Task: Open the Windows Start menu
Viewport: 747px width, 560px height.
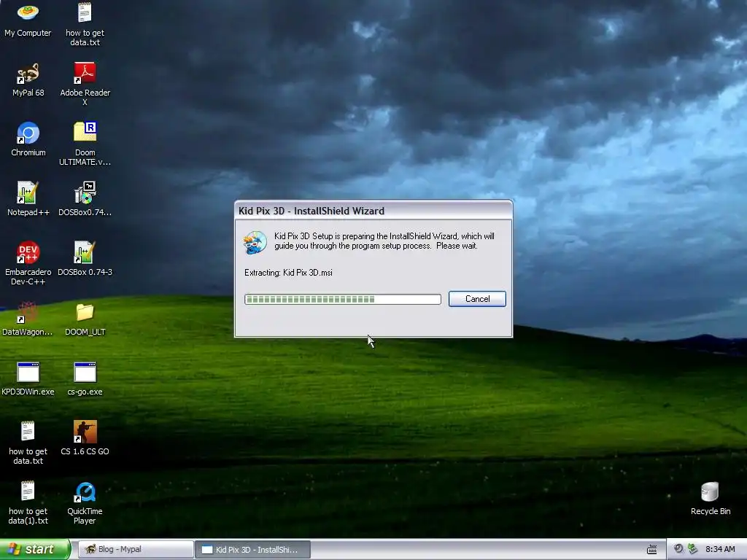Action: (x=34, y=549)
